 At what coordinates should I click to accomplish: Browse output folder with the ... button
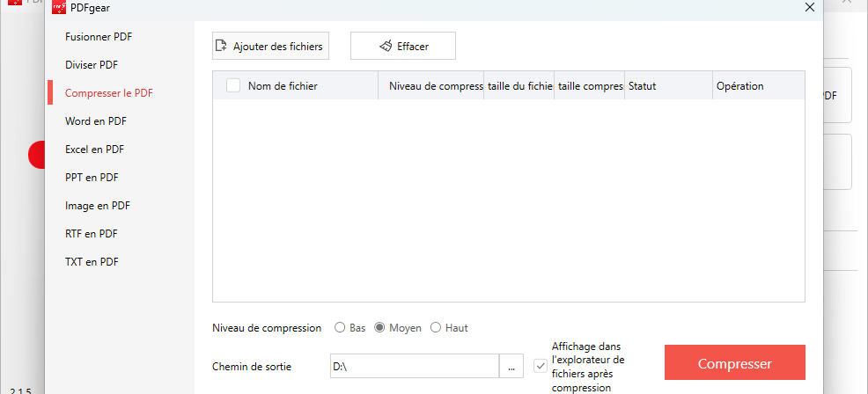[512, 367]
